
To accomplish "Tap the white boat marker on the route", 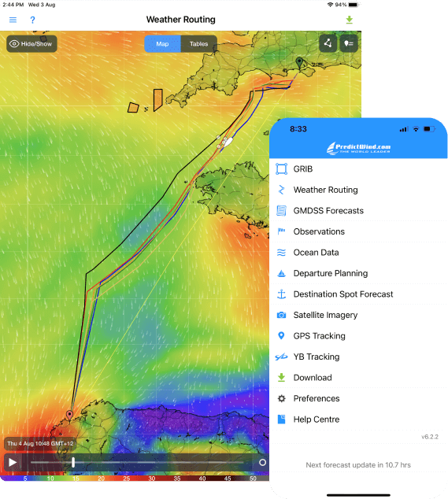I will pos(228,142).
